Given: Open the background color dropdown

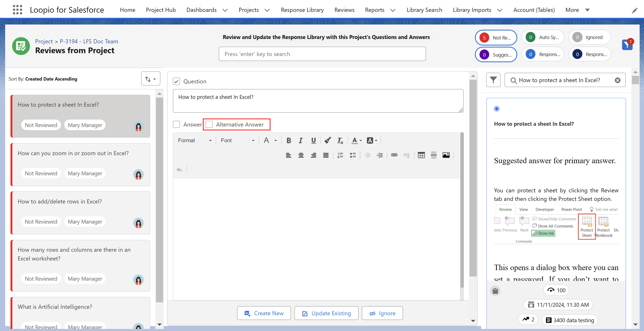Looking at the screenshot, I should coord(372,140).
